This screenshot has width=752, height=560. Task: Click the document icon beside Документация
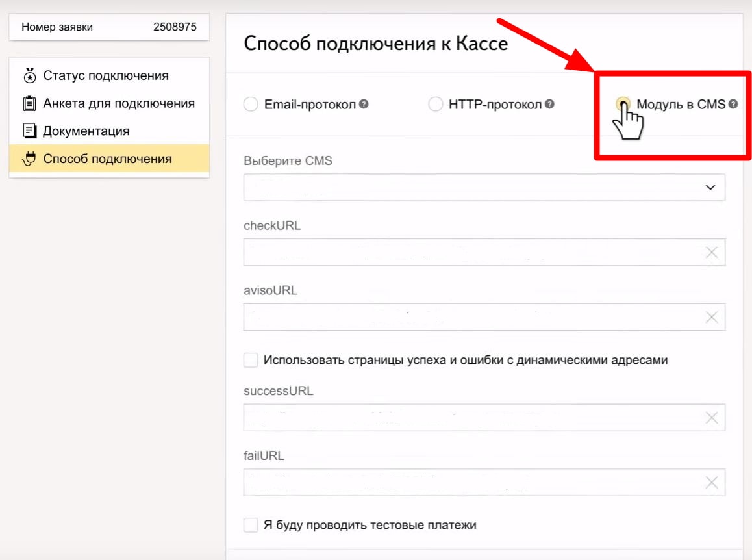(x=29, y=131)
